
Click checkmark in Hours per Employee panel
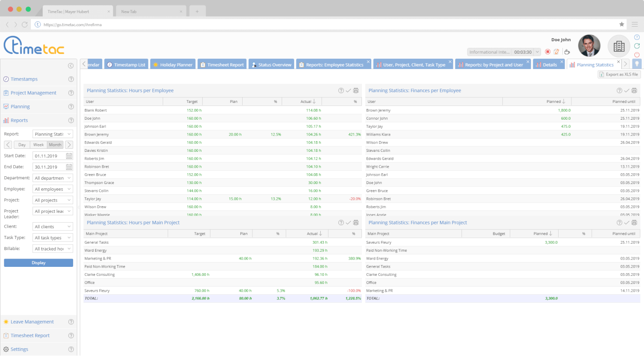[349, 90]
